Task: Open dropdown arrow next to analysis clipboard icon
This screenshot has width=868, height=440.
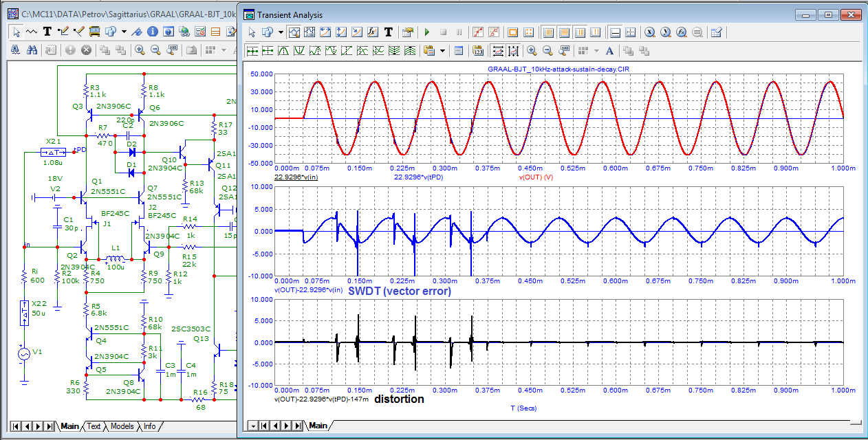Action: point(442,50)
